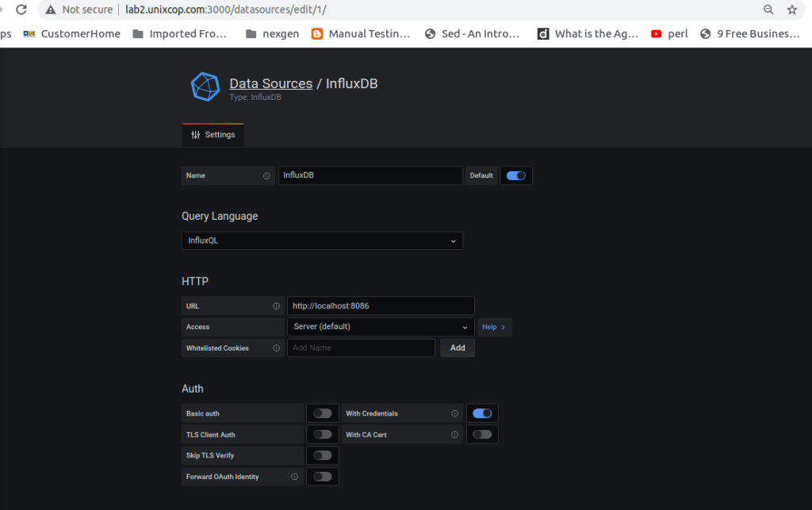Click the browser address bar URL

pos(226,10)
